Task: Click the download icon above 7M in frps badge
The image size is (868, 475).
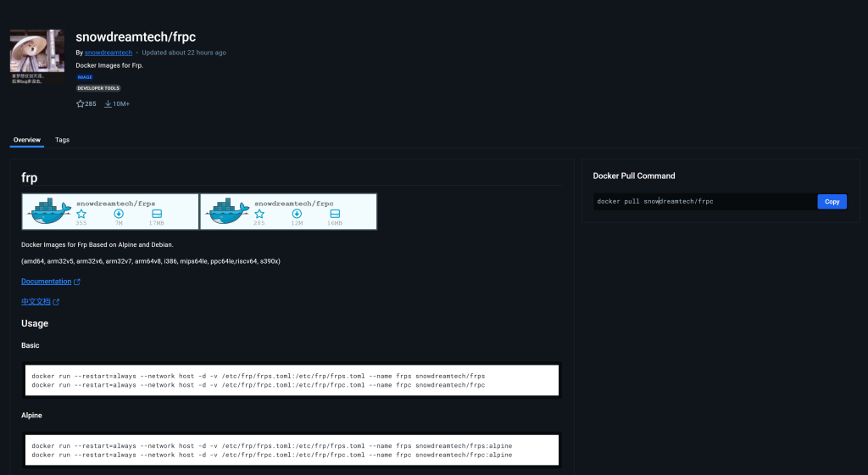Action: coord(119,214)
